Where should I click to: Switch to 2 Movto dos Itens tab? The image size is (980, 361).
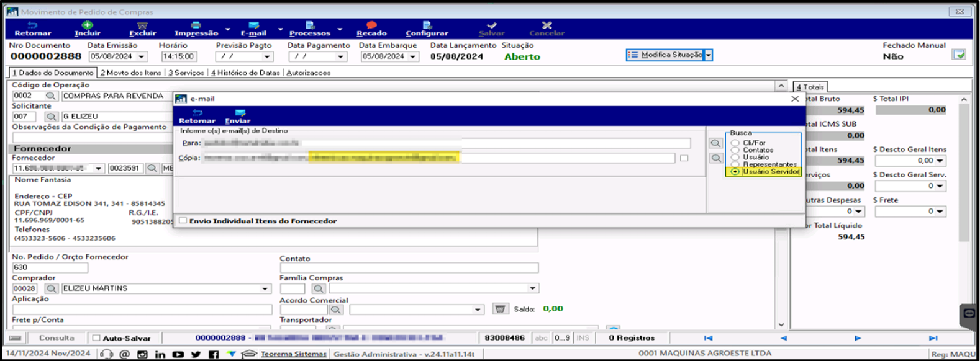click(130, 73)
